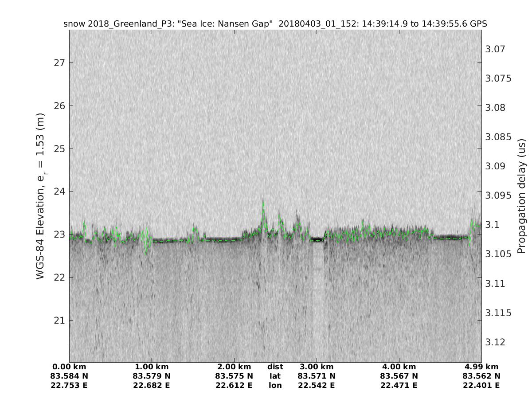
Task: Click the plot title mentioning Nansen Gap
Action: coord(275,23)
